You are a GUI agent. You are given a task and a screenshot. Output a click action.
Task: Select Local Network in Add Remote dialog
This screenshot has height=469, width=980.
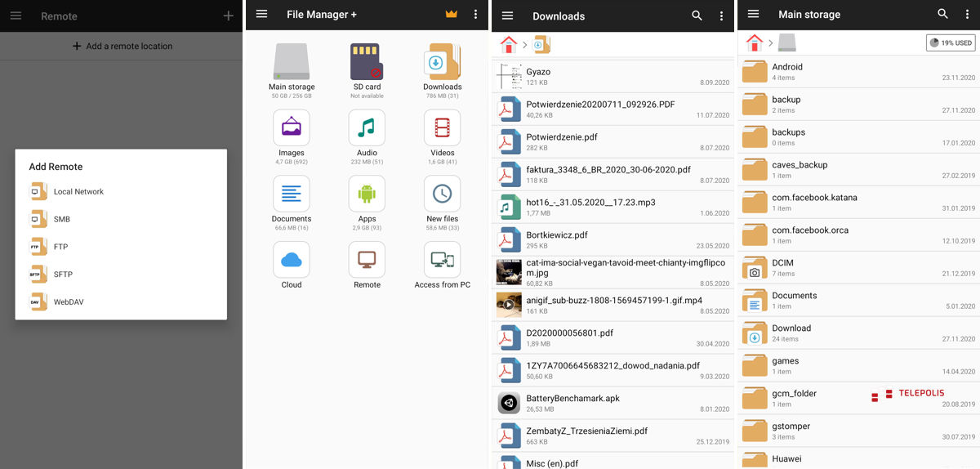[x=78, y=192]
